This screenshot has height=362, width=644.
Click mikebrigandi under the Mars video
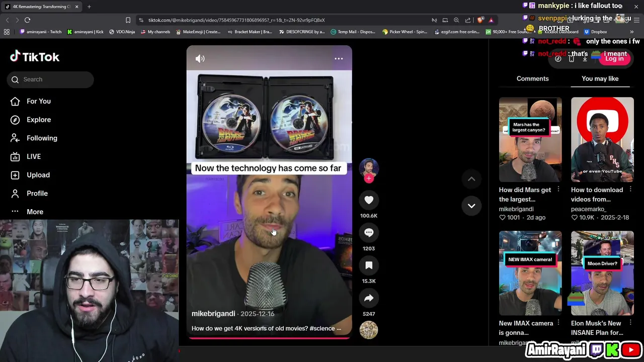pyautogui.click(x=516, y=209)
